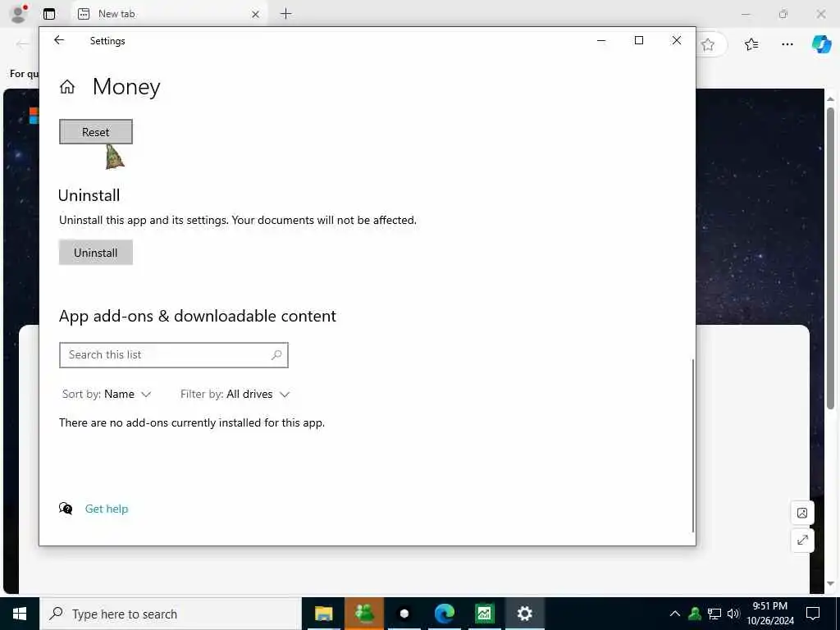Screen dimensions: 840x630
Task: Open File Explorer from the taskbar
Action: click(323, 614)
